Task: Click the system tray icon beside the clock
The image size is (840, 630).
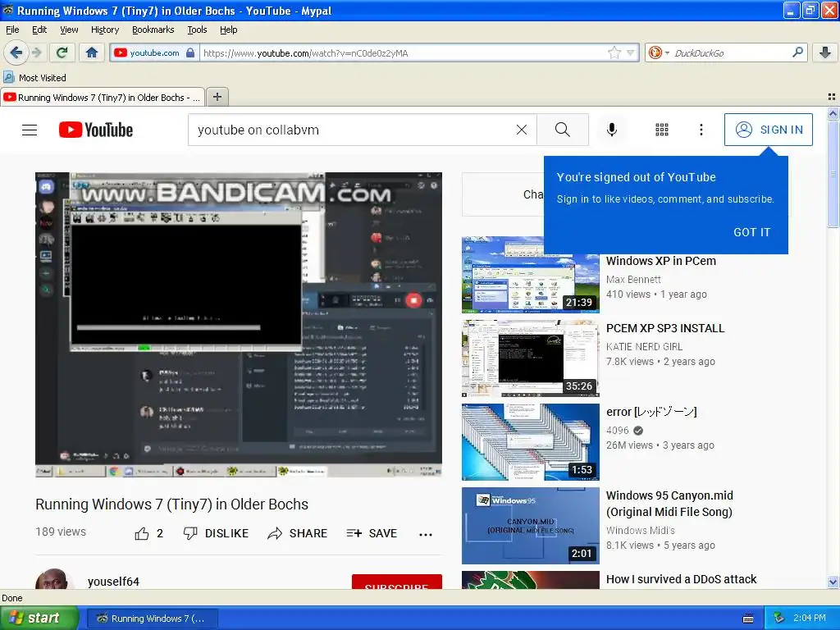Action: coord(779,619)
